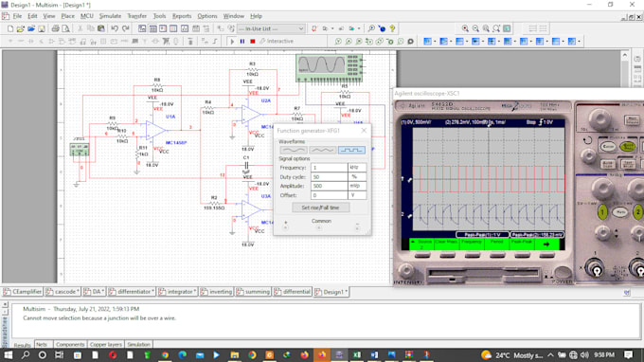The width and height of the screenshot is (644, 362).
Task: Toggle oscilloscope channel 1 button
Action: tap(602, 212)
